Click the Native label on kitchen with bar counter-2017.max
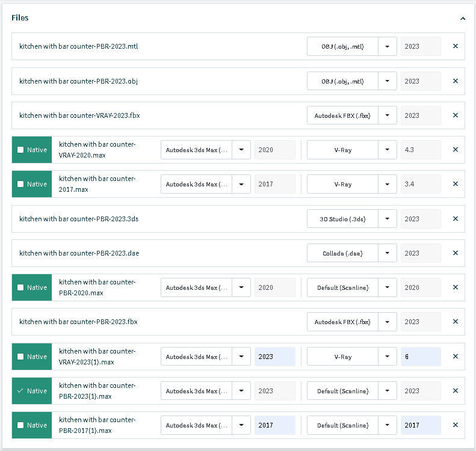Viewport: 476px width, 451px height. click(x=37, y=184)
